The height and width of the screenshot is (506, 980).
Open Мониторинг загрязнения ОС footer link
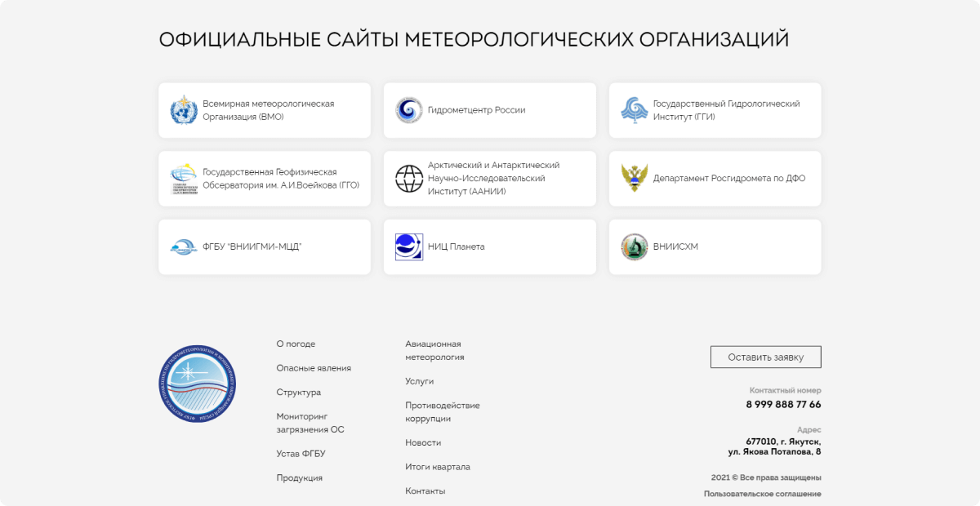pyautogui.click(x=310, y=423)
